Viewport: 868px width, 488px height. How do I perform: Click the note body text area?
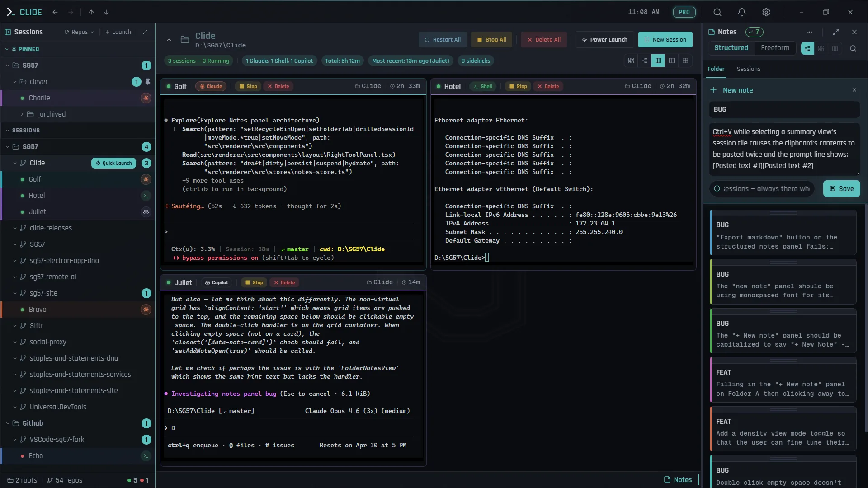pos(784,149)
